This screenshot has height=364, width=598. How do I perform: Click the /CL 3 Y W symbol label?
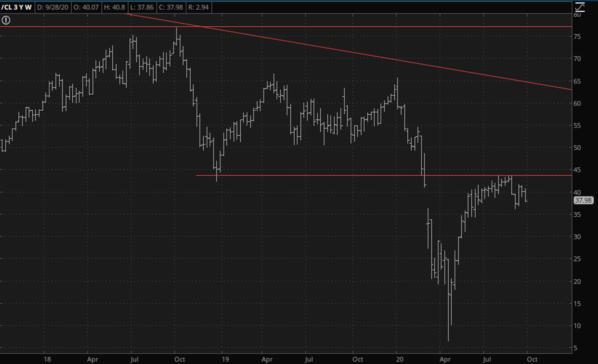[x=17, y=7]
